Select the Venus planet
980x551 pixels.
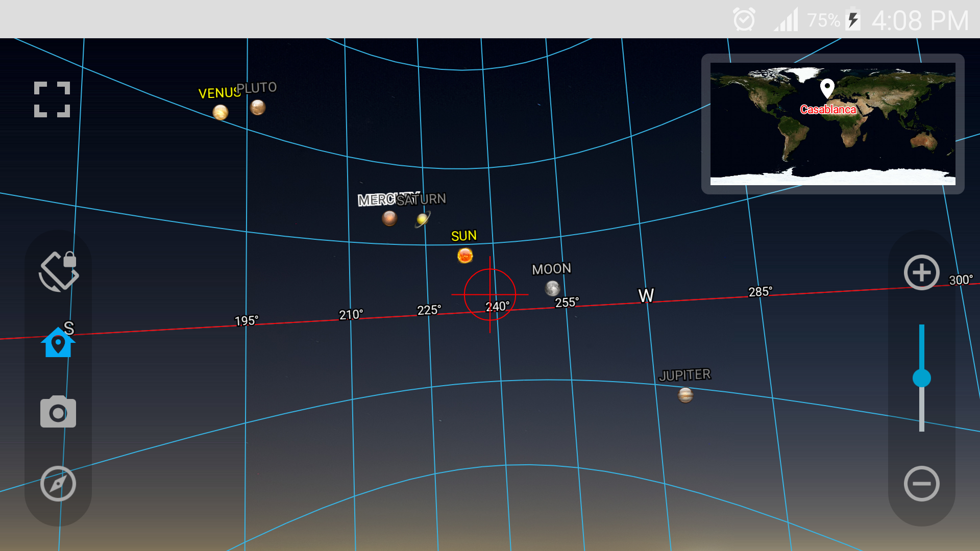pyautogui.click(x=220, y=112)
